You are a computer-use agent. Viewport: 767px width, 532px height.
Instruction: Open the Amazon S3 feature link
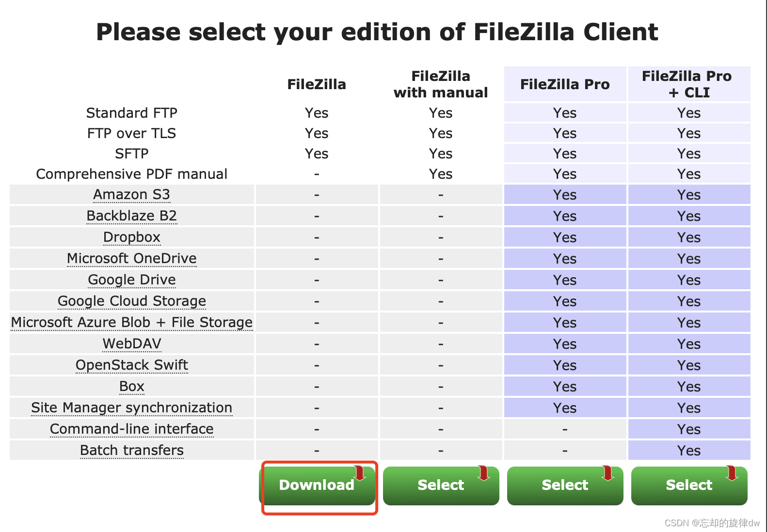[x=131, y=195]
